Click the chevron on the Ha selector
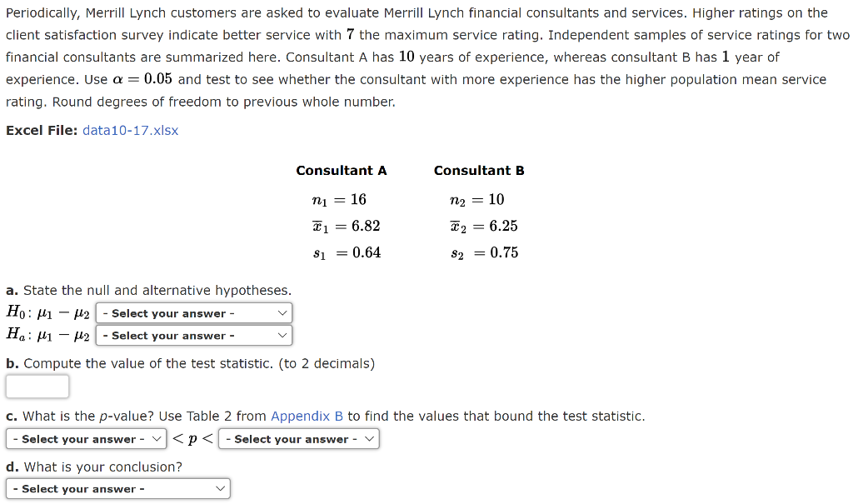The image size is (853, 504). [x=283, y=335]
